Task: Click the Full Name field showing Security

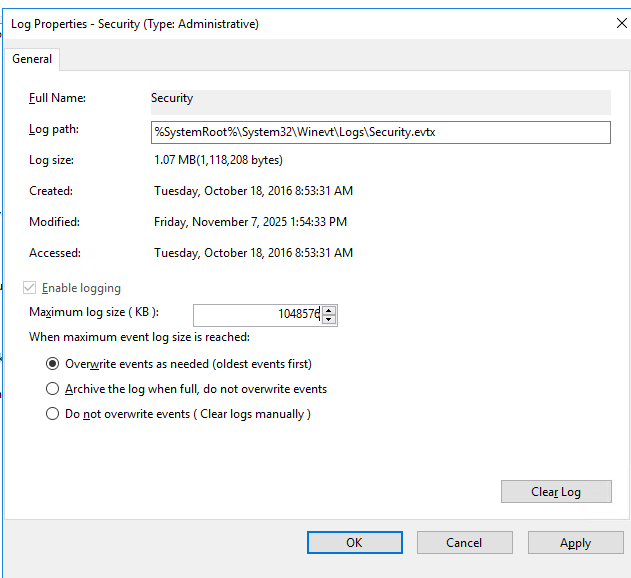Action: point(379,99)
